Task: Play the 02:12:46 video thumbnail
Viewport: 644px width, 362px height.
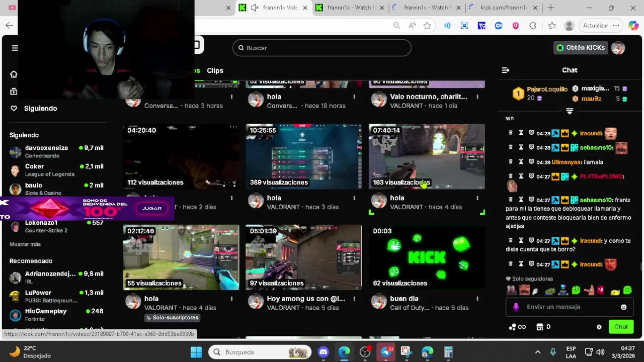Action: 181,257
